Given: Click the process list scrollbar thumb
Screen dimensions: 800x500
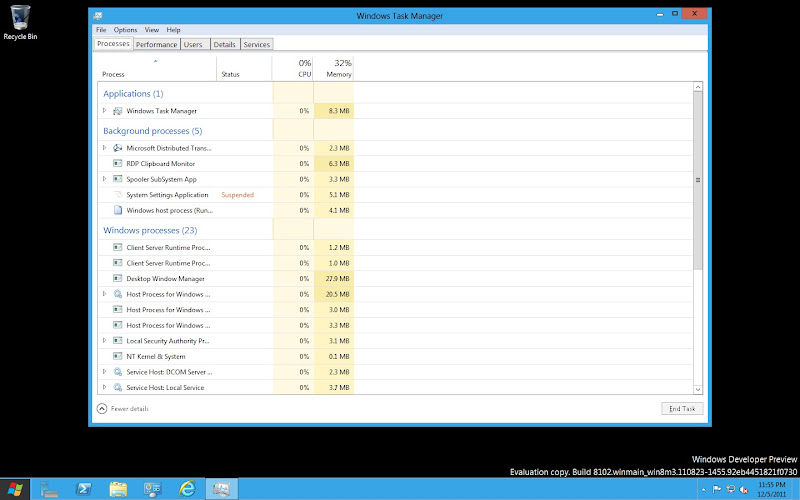Looking at the screenshot, I should 698,180.
